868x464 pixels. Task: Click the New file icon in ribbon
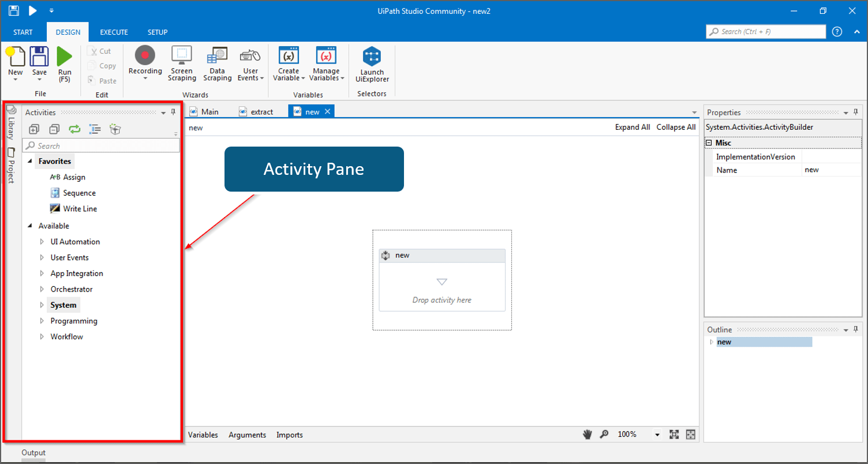point(15,57)
